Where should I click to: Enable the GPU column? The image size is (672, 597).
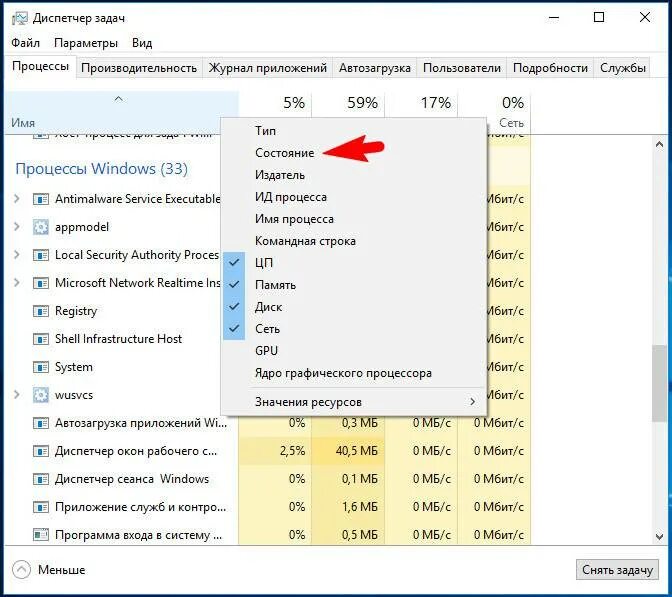coord(354,351)
